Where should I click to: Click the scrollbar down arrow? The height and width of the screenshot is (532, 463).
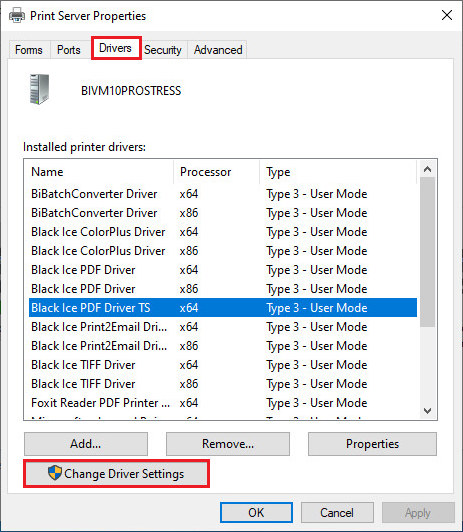pos(427,411)
